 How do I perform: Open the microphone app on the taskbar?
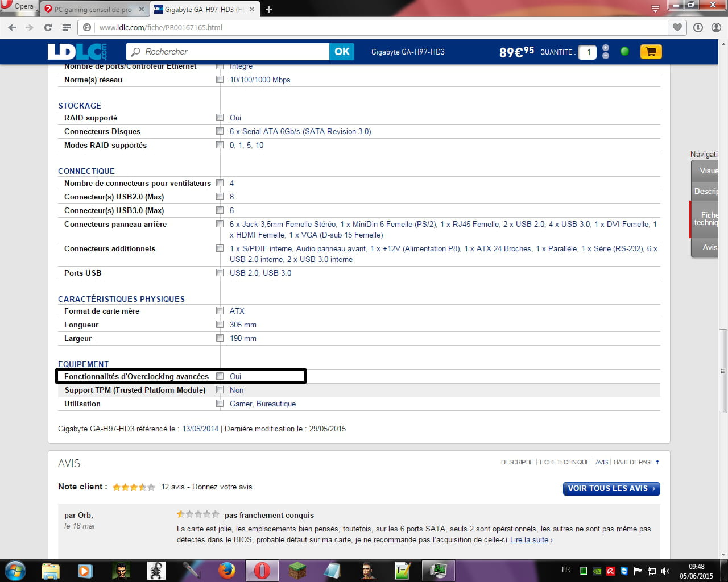point(191,570)
